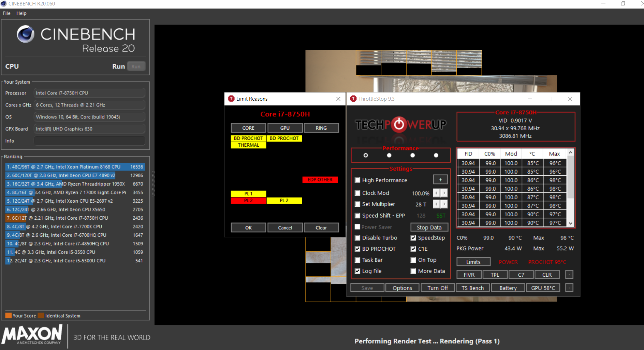Screen dimensions: 644x350
Task: Uncheck the C1E checkbox
Action: tap(413, 249)
